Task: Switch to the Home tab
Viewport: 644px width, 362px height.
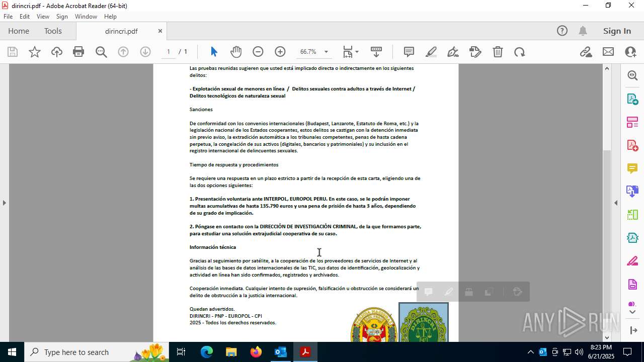Action: click(19, 31)
